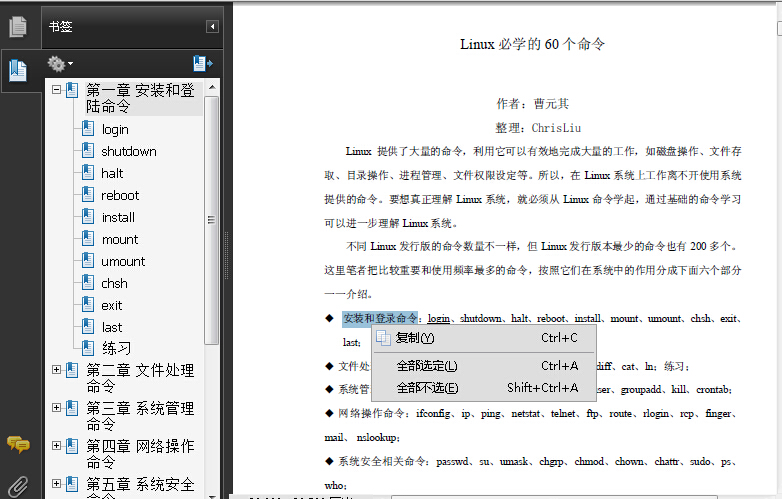Expand 第四章 网络操作命令 bookmark
Screen dimensions: 782x499
click(56, 446)
